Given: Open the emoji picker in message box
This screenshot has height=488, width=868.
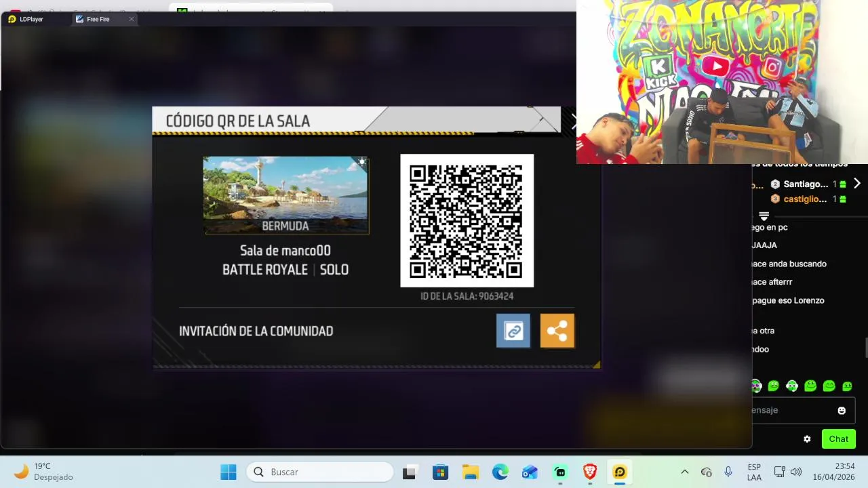Looking at the screenshot, I should tap(842, 411).
